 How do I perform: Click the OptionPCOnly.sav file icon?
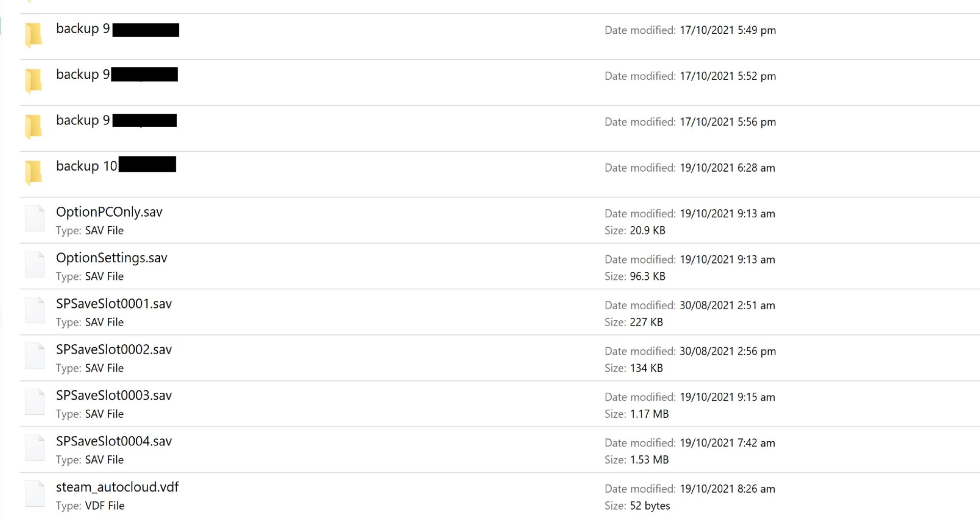[x=35, y=218]
